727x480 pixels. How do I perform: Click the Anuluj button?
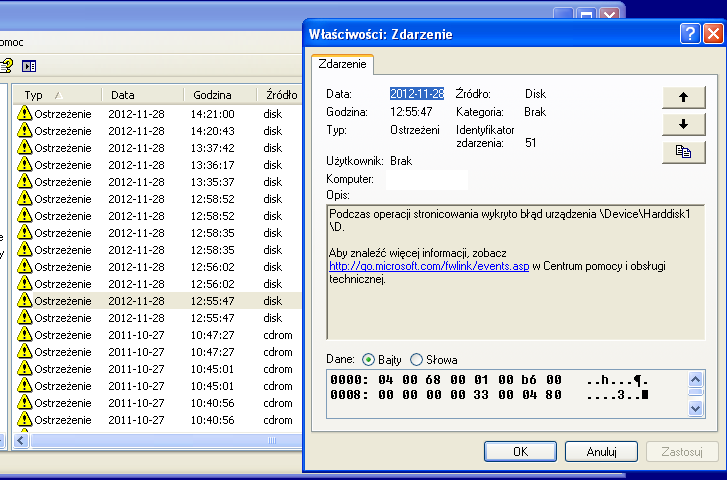(x=601, y=451)
